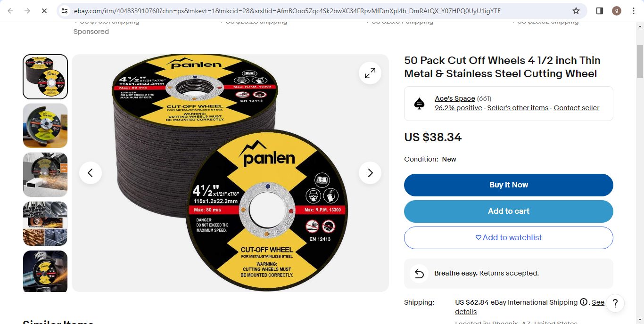This screenshot has width=644, height=324.
Task: Show next product image arrow
Action: (370, 173)
